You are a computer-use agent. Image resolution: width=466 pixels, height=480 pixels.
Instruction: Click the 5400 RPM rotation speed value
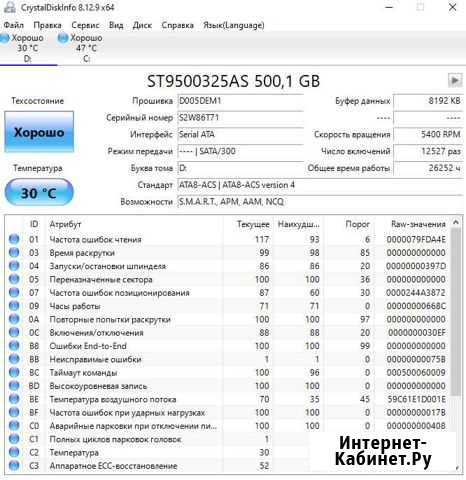point(428,134)
